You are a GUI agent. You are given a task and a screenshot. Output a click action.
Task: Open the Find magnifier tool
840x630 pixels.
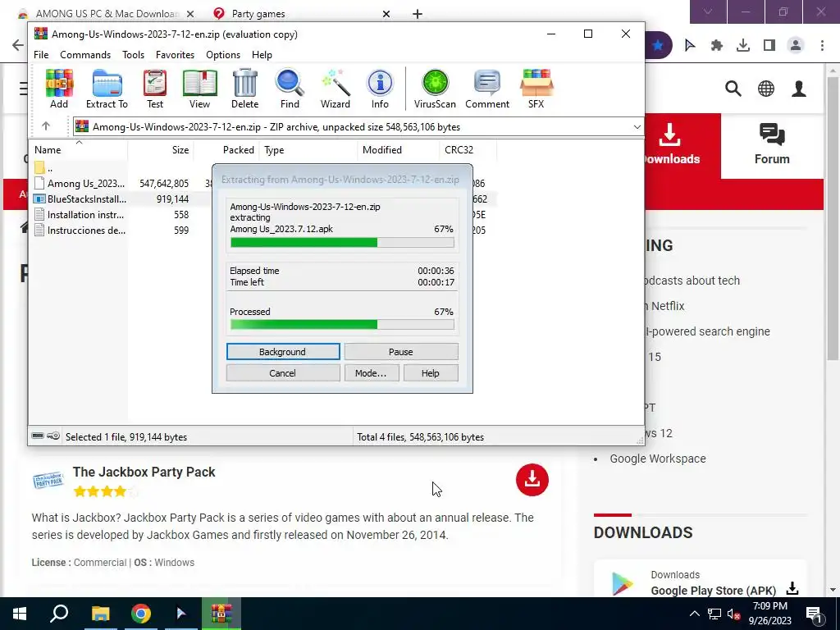(290, 89)
